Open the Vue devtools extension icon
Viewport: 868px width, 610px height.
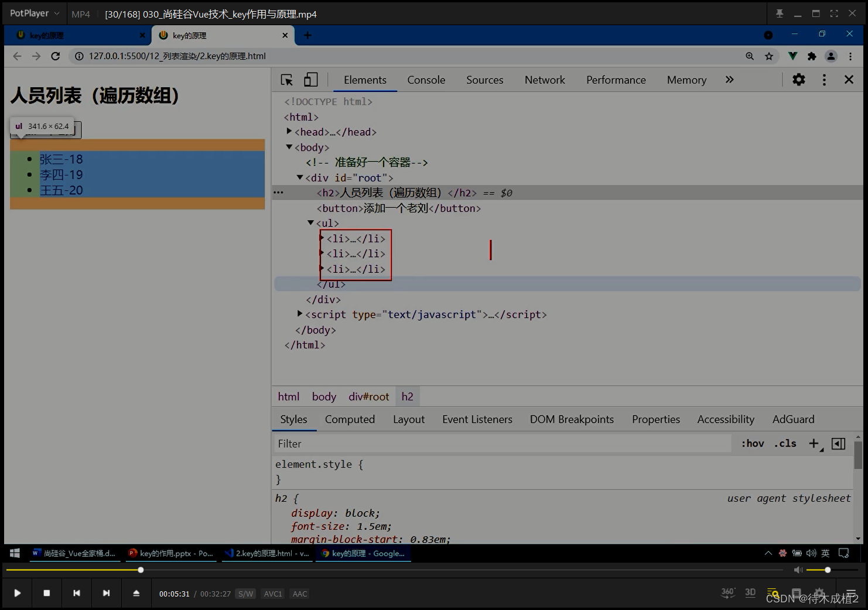click(x=792, y=56)
